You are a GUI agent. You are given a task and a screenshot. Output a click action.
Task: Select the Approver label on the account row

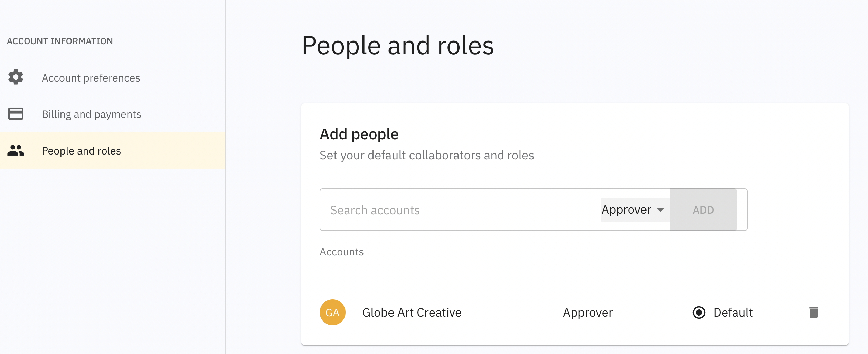(x=587, y=312)
